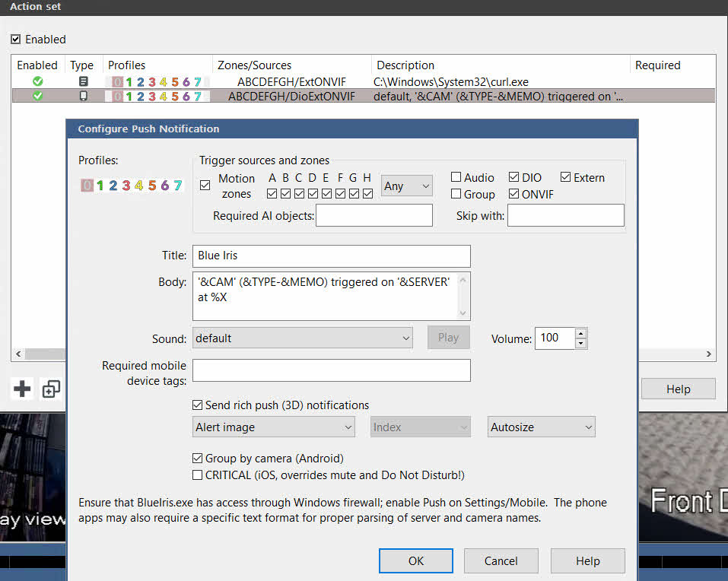Click the Required mobile device tags field
Screen dimensions: 728x581
coord(332,370)
